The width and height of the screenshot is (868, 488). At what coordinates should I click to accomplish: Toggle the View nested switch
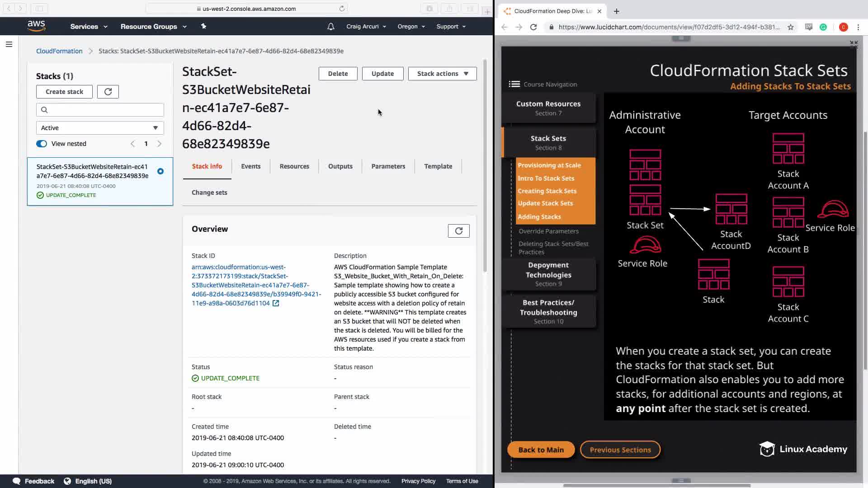[x=42, y=144]
